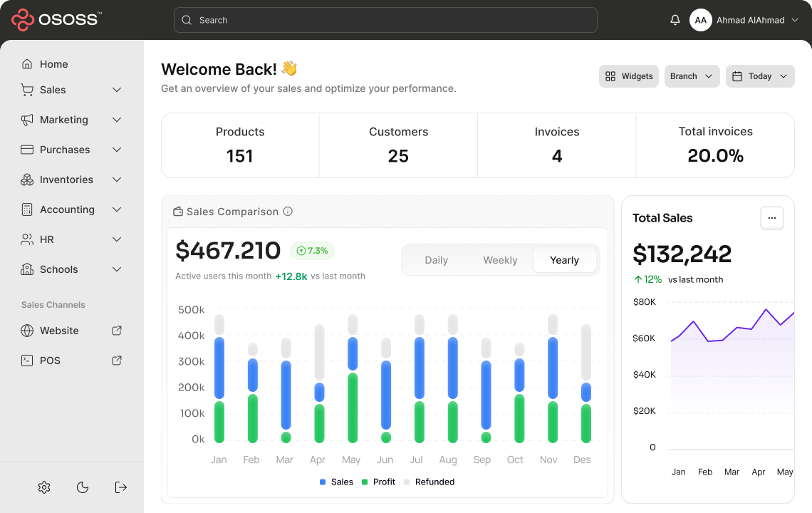
Task: Switch chart to Weekly view
Action: tap(500, 260)
